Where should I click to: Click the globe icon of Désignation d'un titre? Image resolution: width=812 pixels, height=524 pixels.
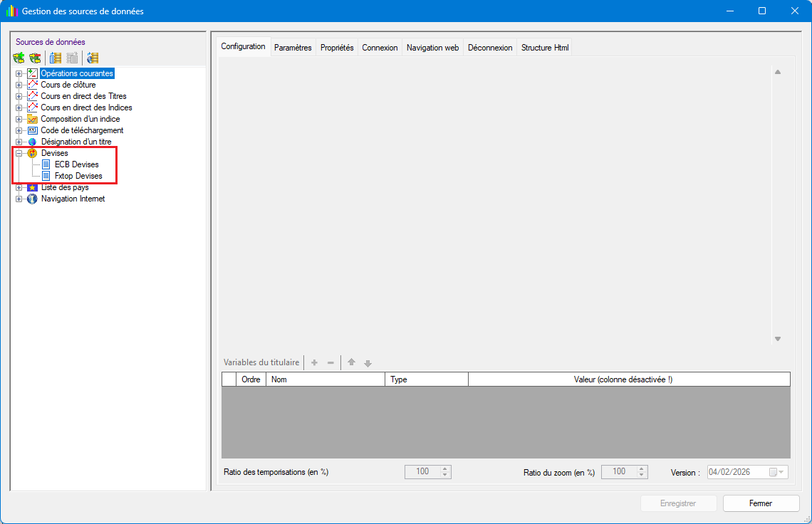(x=32, y=142)
